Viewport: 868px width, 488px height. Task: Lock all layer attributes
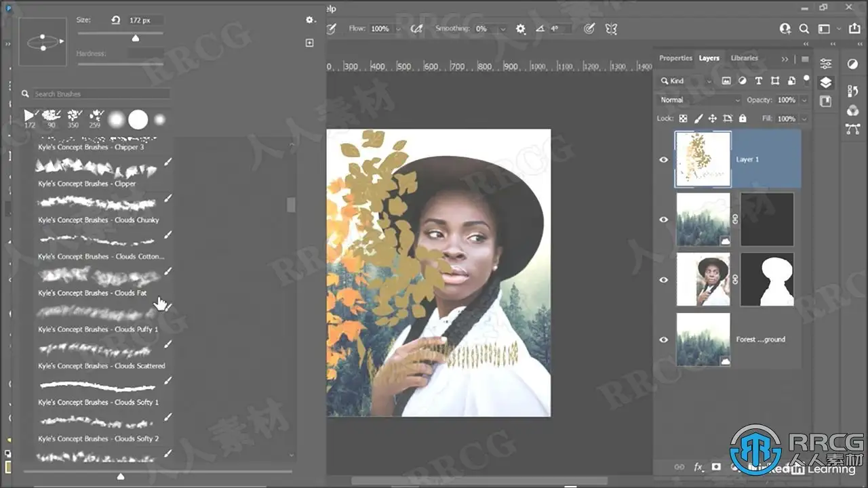(x=743, y=119)
